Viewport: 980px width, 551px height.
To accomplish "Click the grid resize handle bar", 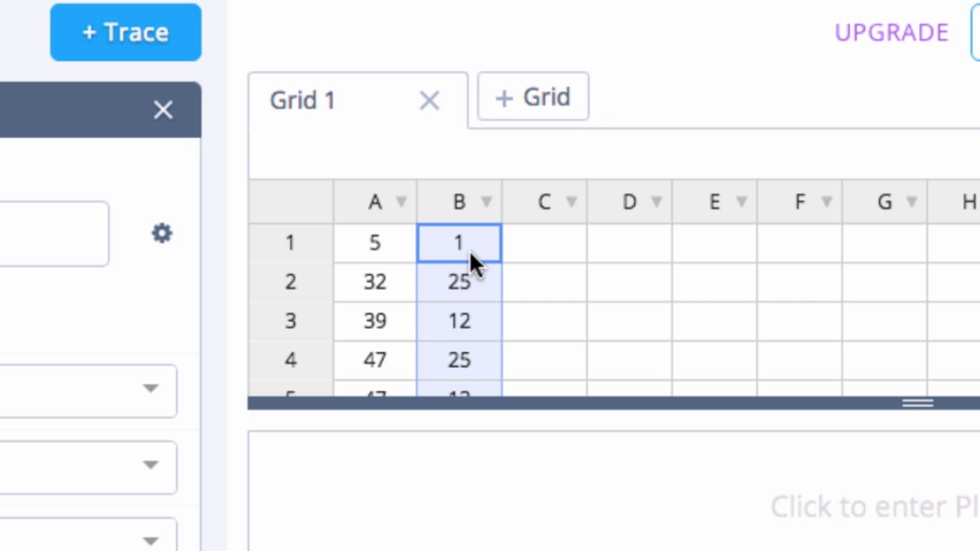I will tap(917, 403).
